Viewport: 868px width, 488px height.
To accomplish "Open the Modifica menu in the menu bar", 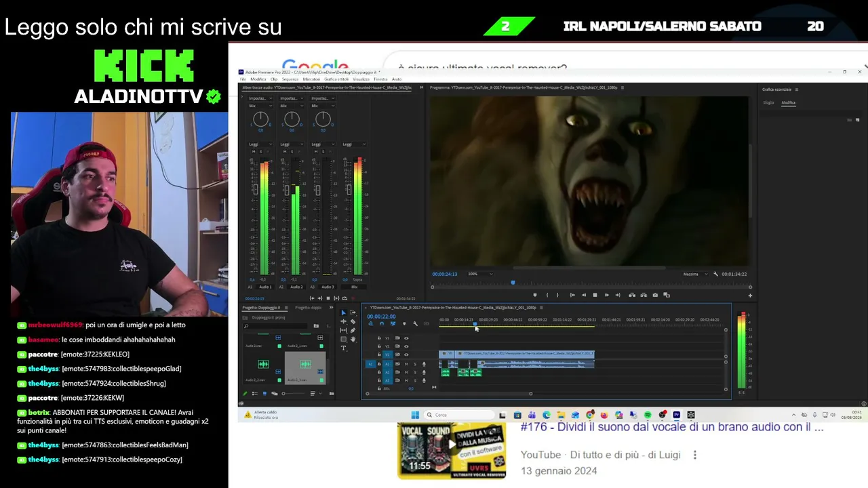I will pyautogui.click(x=258, y=79).
